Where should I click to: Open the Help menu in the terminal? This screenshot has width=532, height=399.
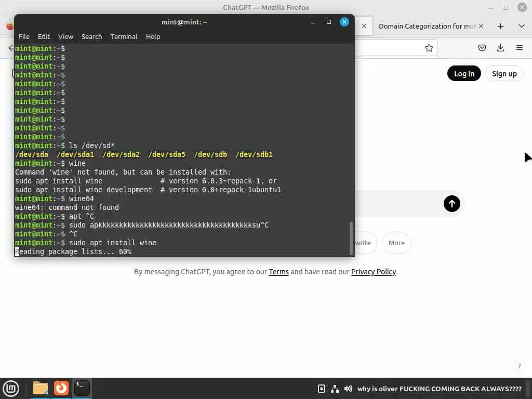pyautogui.click(x=153, y=37)
